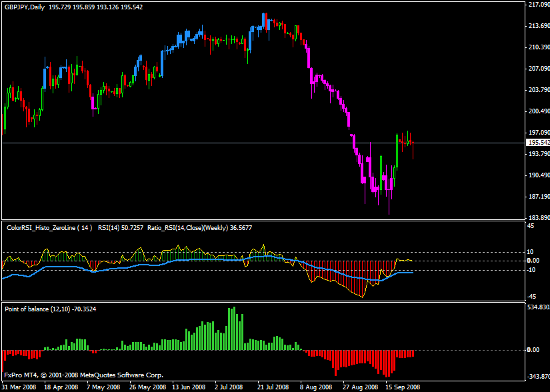The image size is (550, 392).
Task: Click the FxPro MT4 copyright text
Action: (x=83, y=375)
